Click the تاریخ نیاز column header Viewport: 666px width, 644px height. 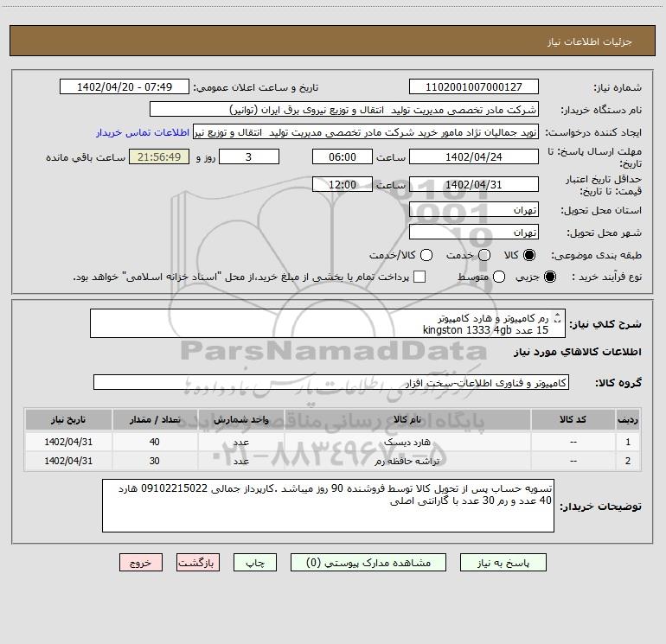[68, 420]
